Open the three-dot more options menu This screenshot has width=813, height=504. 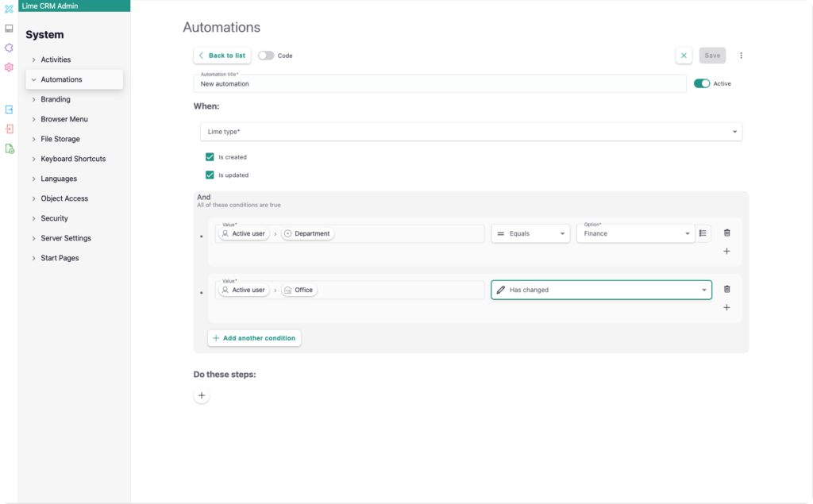coord(741,56)
